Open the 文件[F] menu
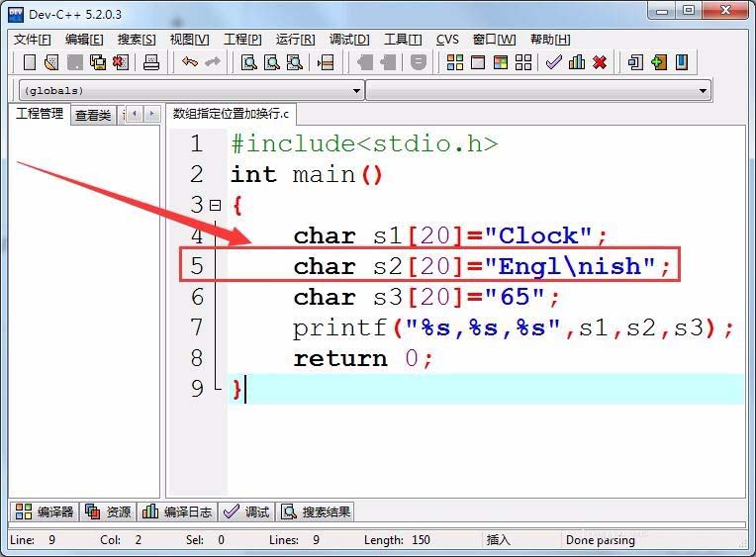 pyautogui.click(x=33, y=40)
